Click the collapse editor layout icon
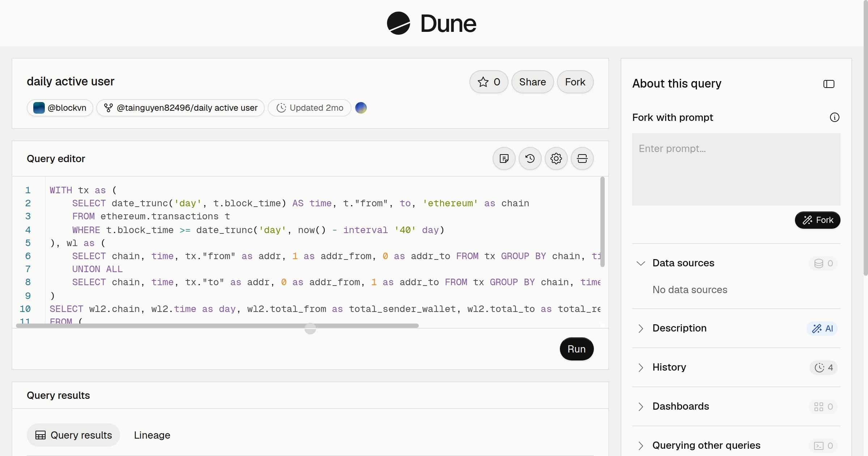The height and width of the screenshot is (456, 868). coord(582,159)
